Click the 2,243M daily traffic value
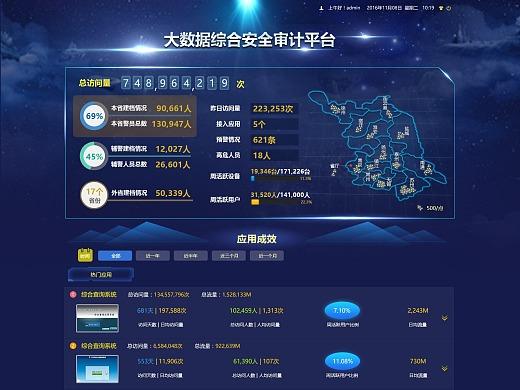Image resolution: width=520 pixels, height=390 pixels. pyautogui.click(x=418, y=311)
